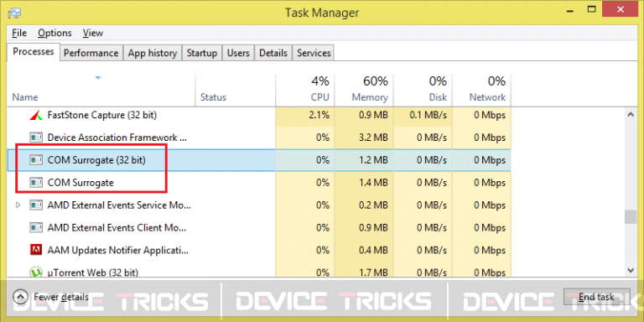Sort by the CPU column header
Image resolution: width=644 pixels, height=322 pixels.
pos(305,89)
